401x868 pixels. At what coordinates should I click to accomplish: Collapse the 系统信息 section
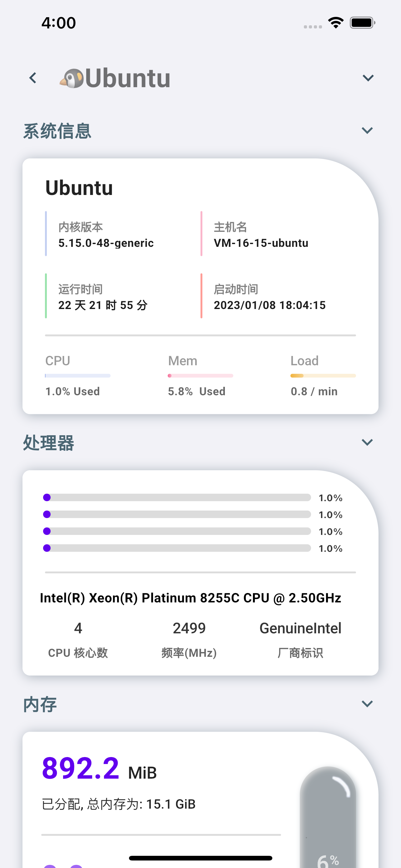[x=368, y=131]
